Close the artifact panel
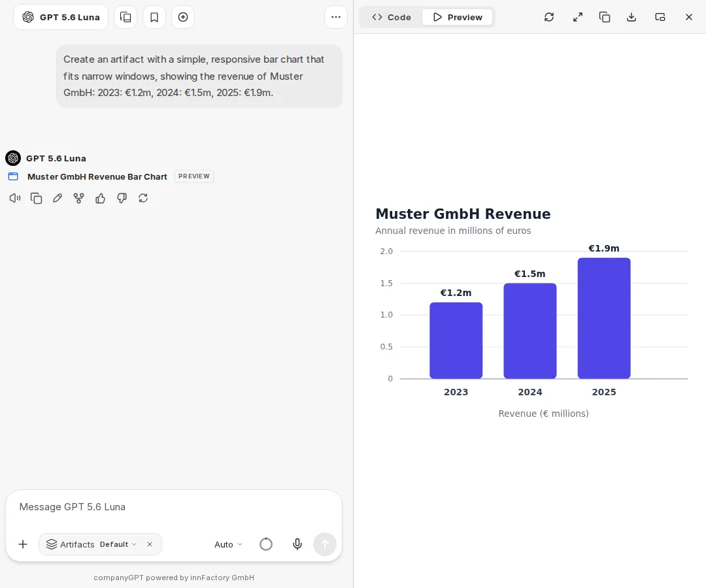 pos(689,17)
